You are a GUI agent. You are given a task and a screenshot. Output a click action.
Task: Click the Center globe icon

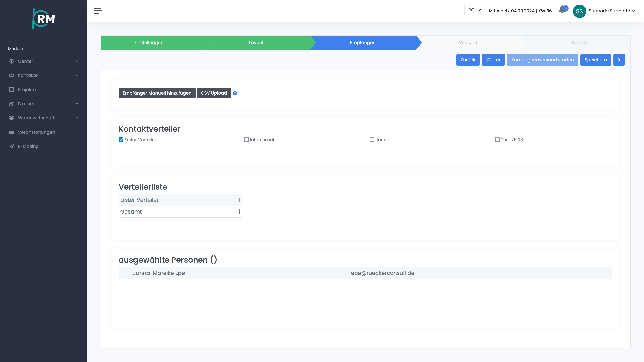[x=12, y=61]
